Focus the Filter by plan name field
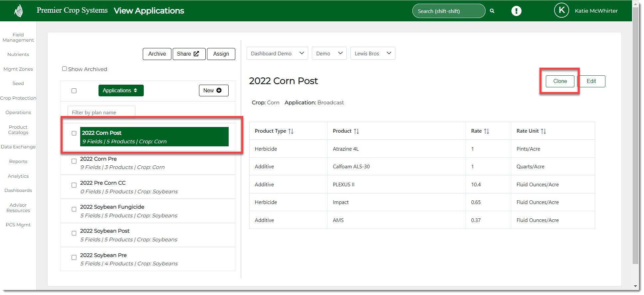Image resolution: width=644 pixels, height=295 pixels. pyautogui.click(x=101, y=112)
